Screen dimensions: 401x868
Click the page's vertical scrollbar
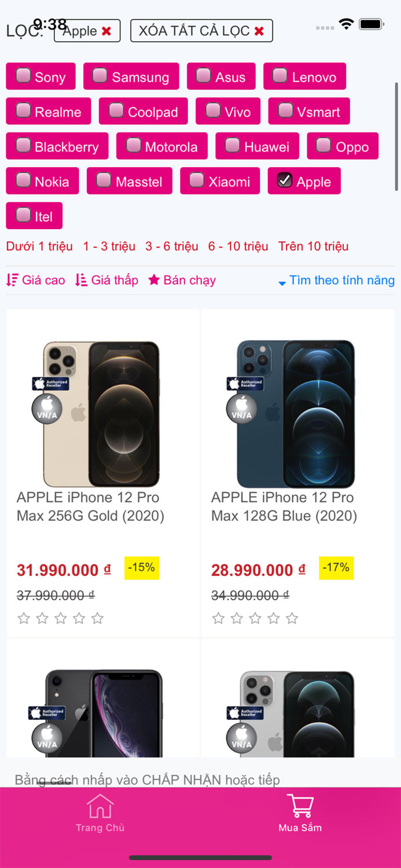[x=396, y=137]
